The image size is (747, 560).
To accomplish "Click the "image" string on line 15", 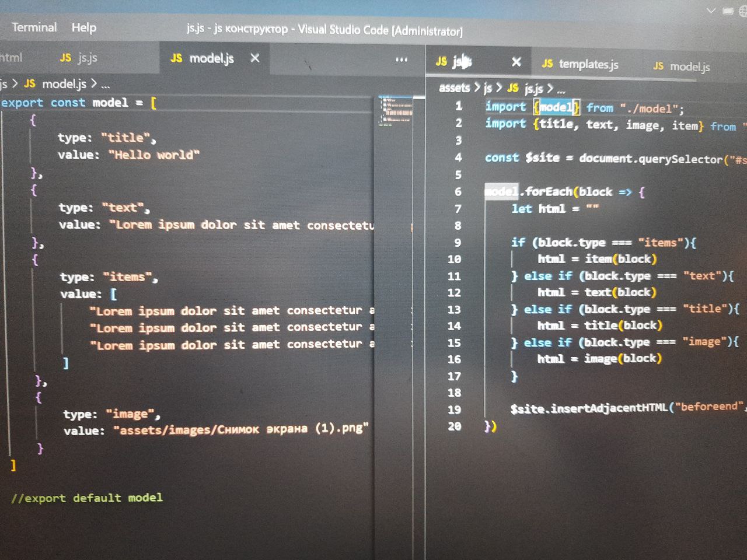I will tap(705, 342).
